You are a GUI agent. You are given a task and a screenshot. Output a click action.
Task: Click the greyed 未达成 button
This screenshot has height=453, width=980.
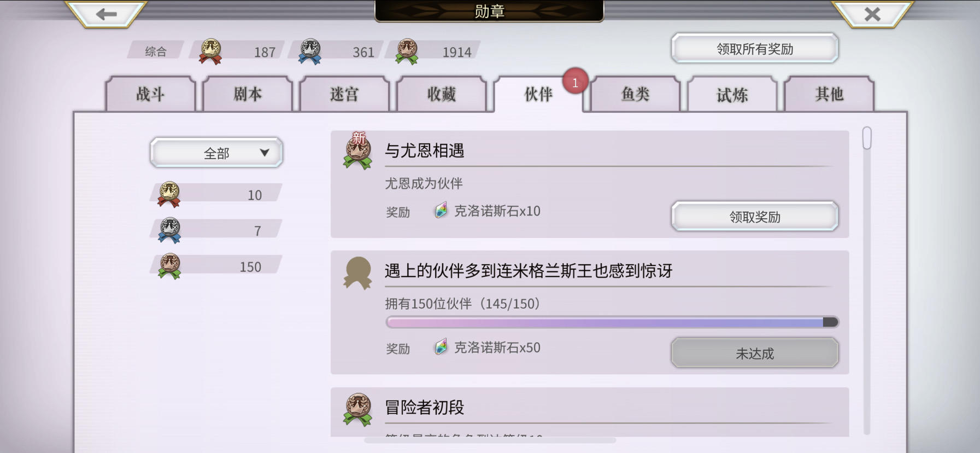(x=755, y=353)
